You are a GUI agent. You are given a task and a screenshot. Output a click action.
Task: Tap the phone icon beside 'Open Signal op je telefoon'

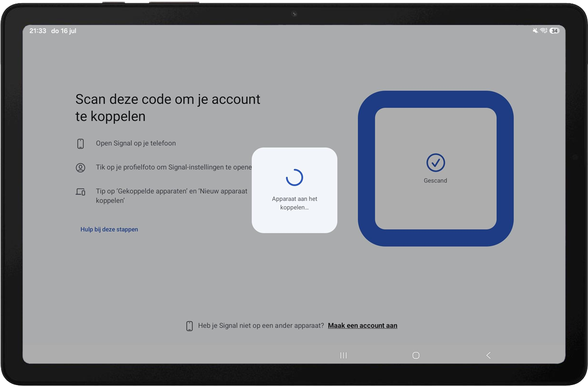(x=81, y=143)
